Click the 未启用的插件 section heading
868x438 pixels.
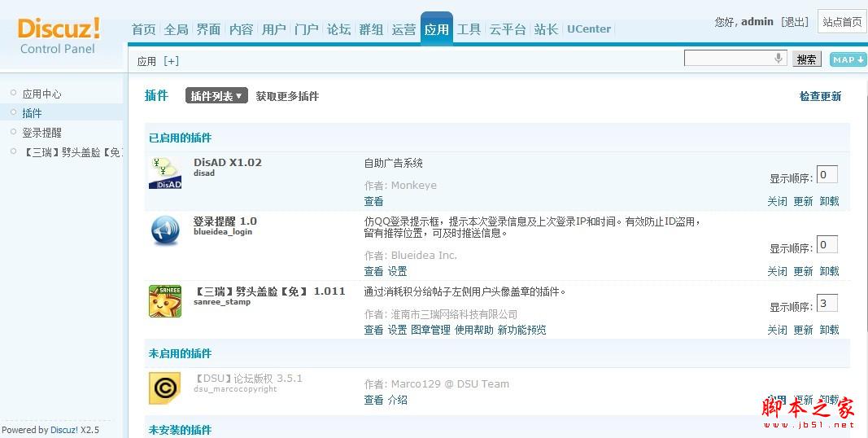tap(180, 353)
